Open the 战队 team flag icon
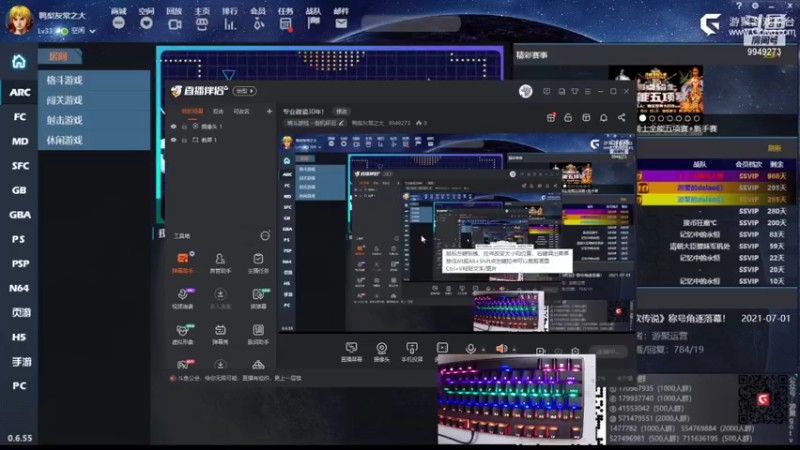Screen dimensions: 800x450 pyautogui.click(x=313, y=23)
